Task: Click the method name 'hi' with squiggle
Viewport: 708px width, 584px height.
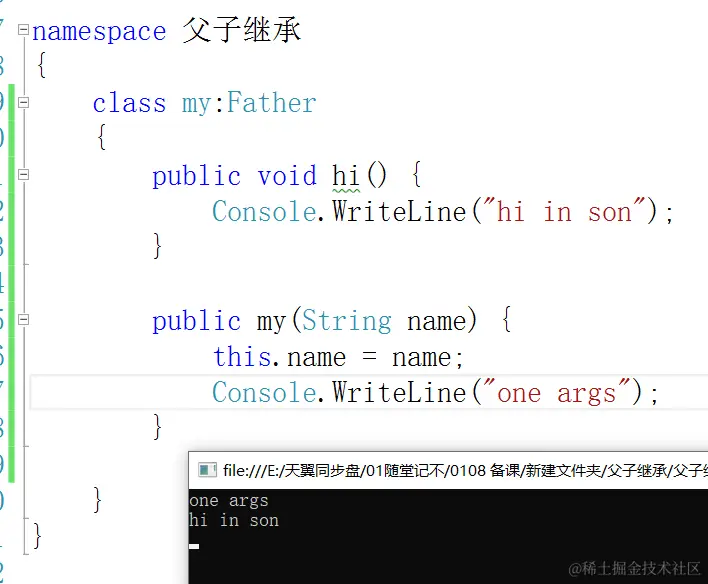Action: click(346, 175)
